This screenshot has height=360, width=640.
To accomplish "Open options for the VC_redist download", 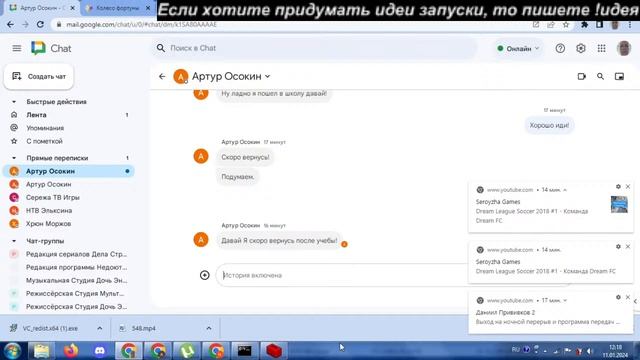I will coord(100,328).
